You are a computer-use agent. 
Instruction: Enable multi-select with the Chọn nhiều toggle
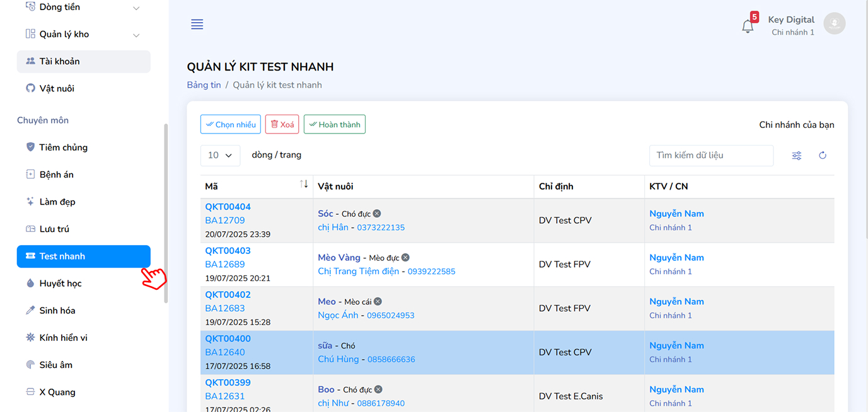pyautogui.click(x=230, y=124)
